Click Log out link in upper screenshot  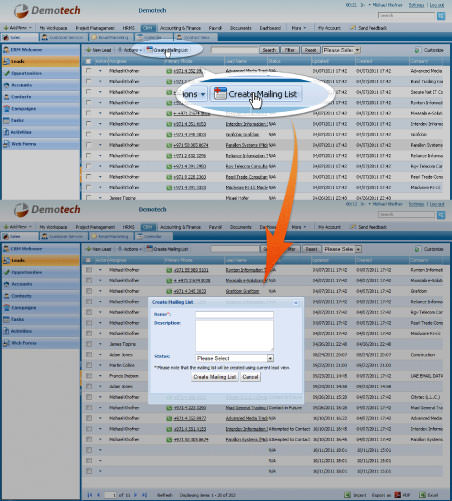coord(437,5)
